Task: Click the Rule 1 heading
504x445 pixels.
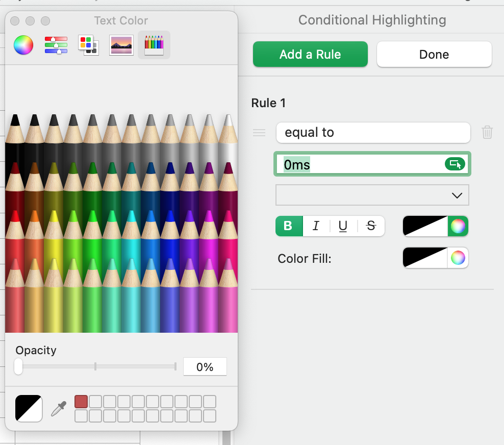Action: (268, 103)
